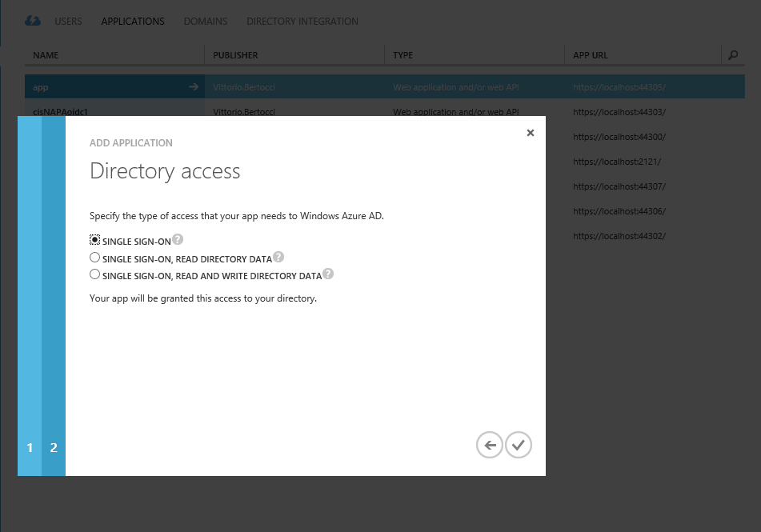Image resolution: width=761 pixels, height=532 pixels.
Task: Open the https://localhost:44300/ app URL
Action: coord(619,137)
